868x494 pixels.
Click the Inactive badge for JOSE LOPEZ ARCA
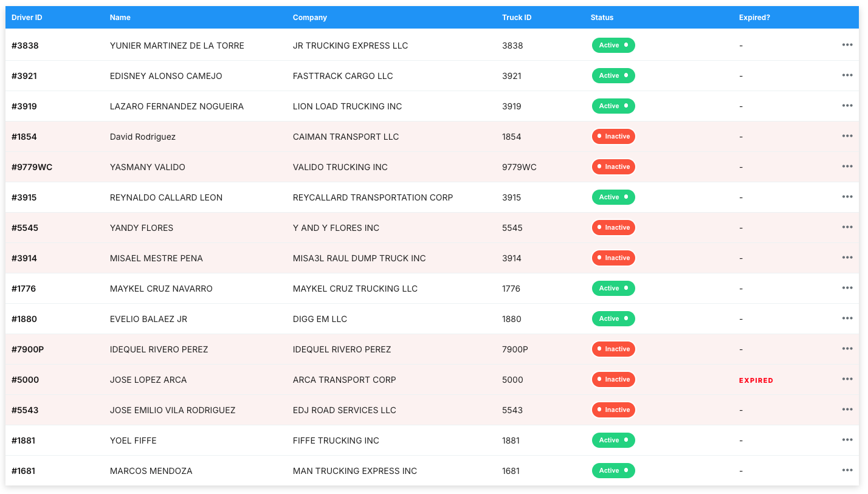[613, 380]
